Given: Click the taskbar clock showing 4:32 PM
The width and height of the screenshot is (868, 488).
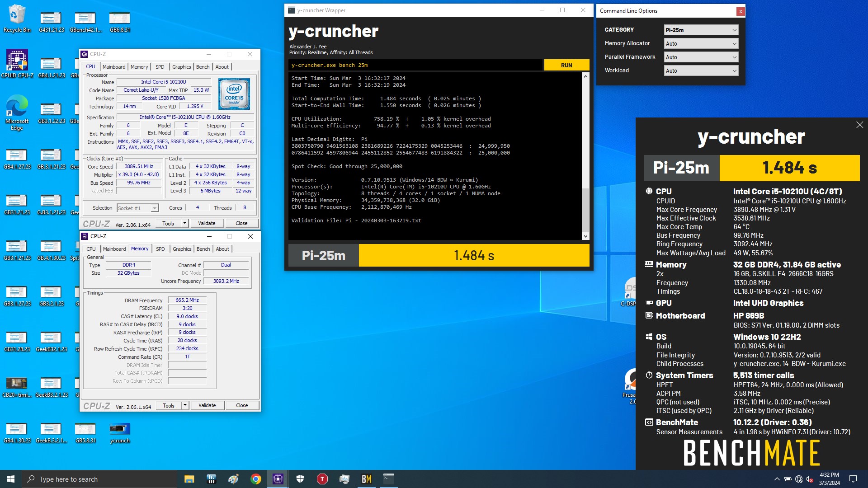Looking at the screenshot, I should point(829,479).
